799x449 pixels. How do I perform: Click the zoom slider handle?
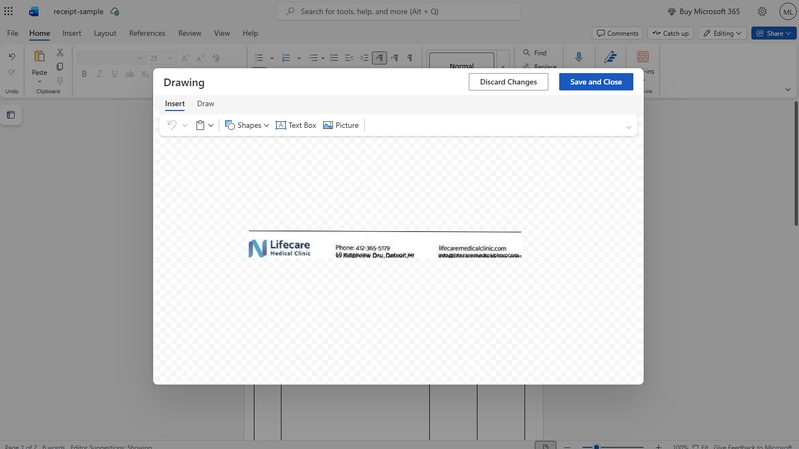click(x=596, y=446)
